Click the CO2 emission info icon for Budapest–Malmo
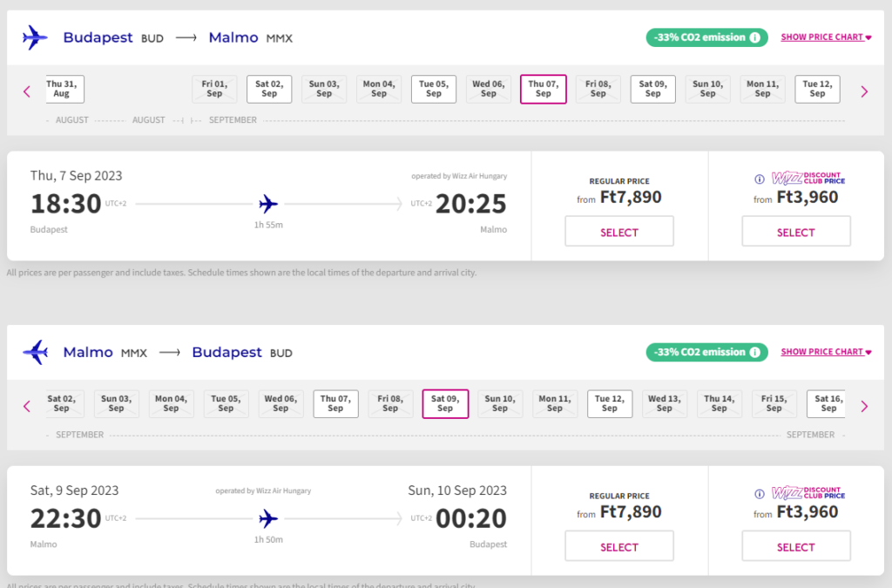The height and width of the screenshot is (588, 892). pos(755,37)
